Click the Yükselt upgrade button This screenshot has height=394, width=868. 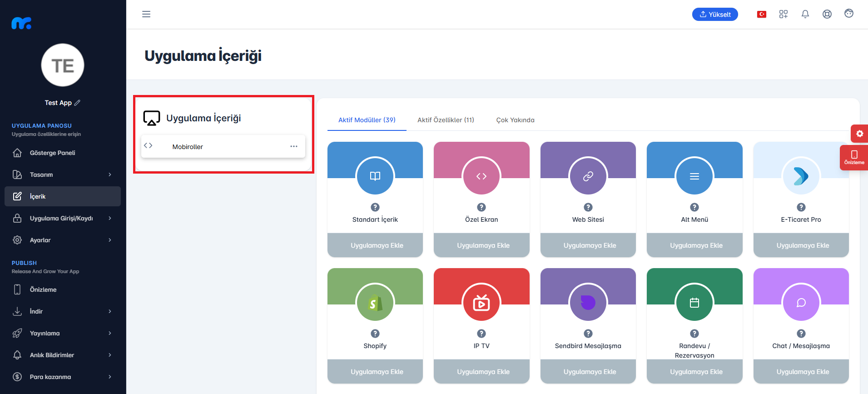tap(715, 15)
